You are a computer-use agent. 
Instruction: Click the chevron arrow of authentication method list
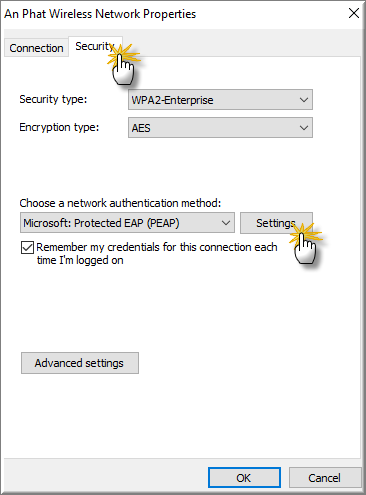click(x=226, y=223)
